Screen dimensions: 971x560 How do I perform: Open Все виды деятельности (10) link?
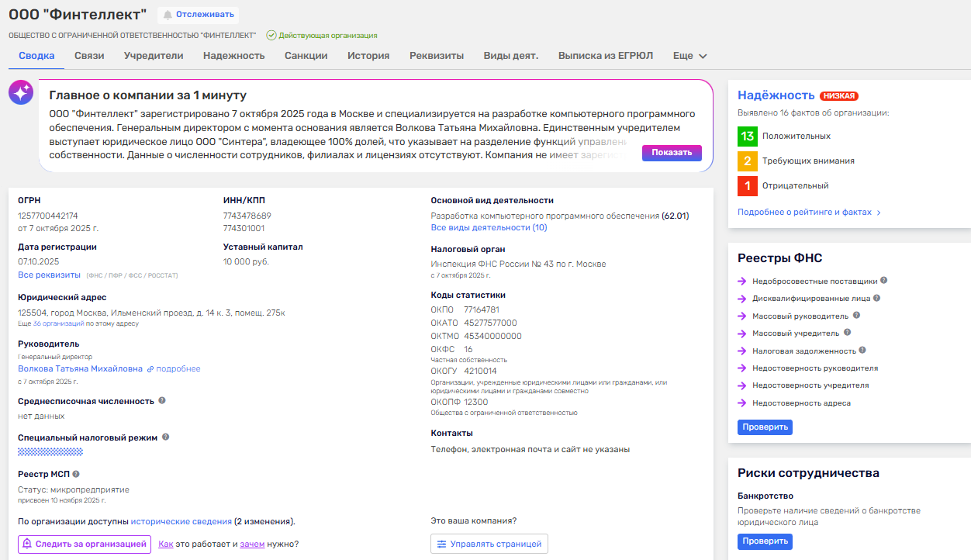pos(489,227)
